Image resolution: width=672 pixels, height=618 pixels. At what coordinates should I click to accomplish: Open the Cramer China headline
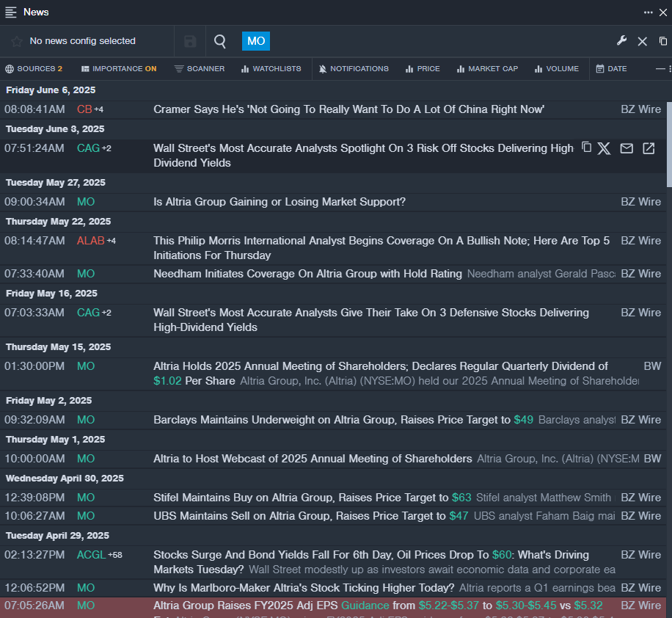point(349,109)
